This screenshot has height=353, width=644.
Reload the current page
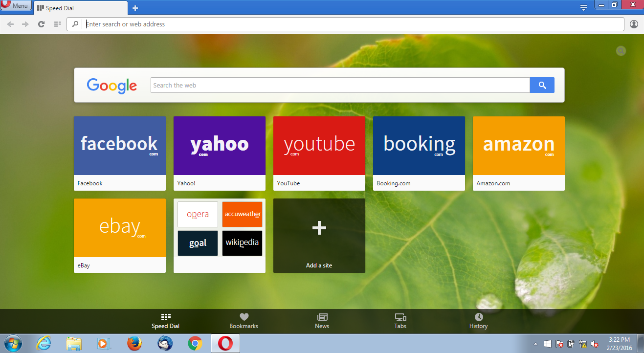point(41,24)
